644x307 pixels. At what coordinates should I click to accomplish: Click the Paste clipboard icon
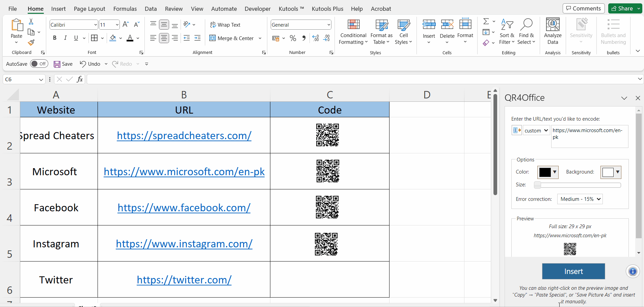(x=17, y=25)
